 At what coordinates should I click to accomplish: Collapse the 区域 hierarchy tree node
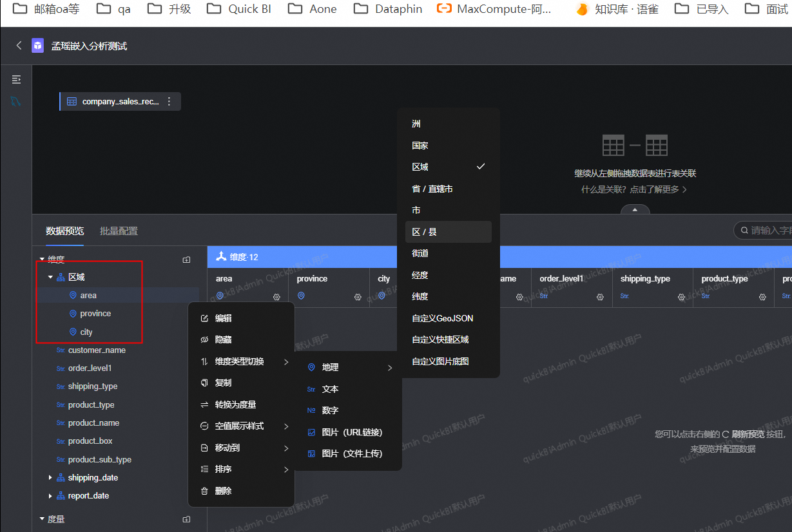50,278
